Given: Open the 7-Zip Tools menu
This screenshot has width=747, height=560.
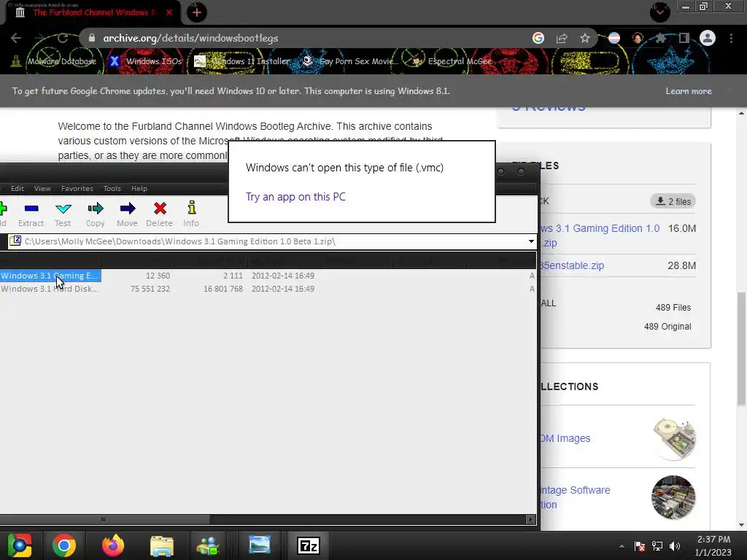Looking at the screenshot, I should (x=112, y=189).
